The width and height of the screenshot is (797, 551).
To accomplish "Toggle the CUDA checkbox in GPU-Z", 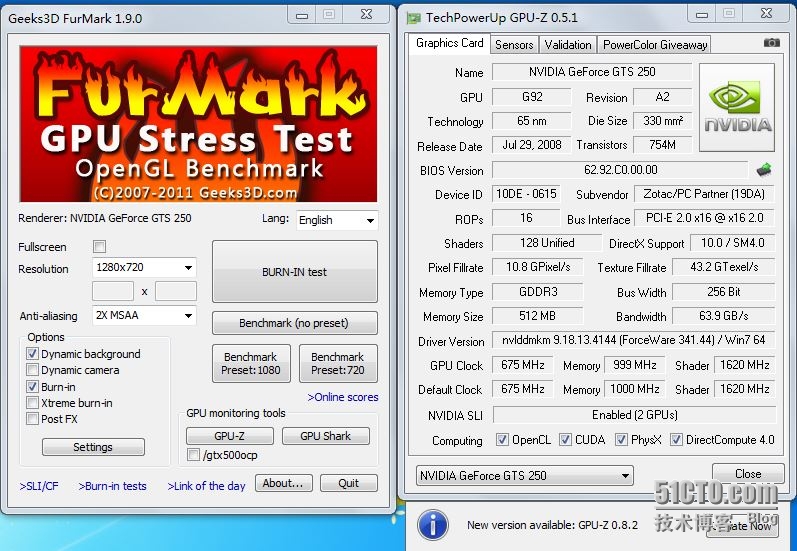I will (565, 440).
